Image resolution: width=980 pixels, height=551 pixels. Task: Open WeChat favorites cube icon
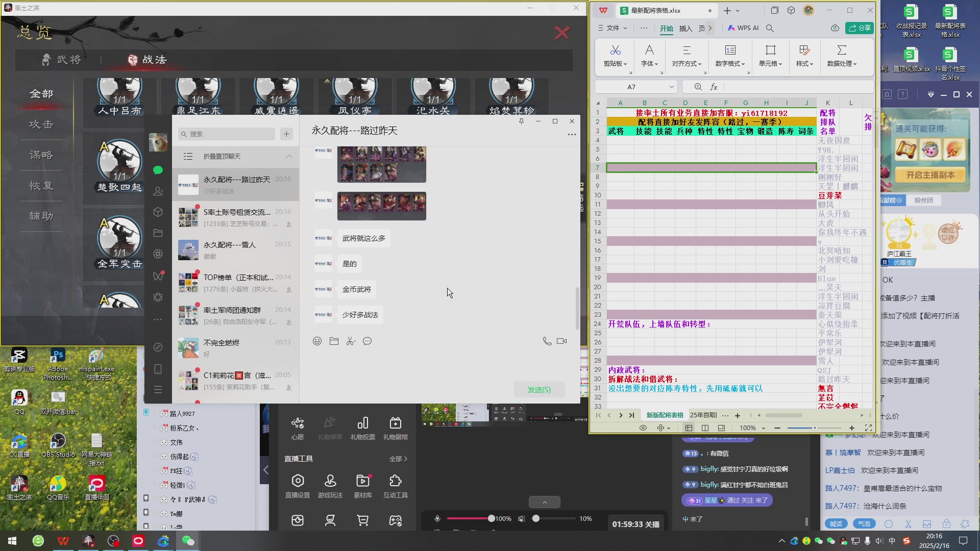(158, 212)
